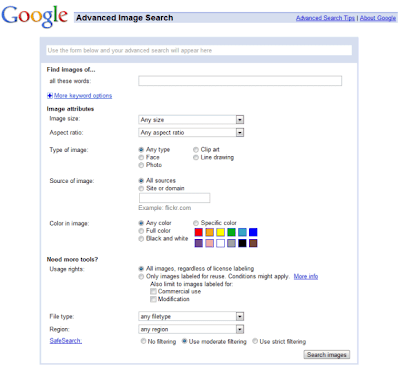Select All images regardless of license

(141, 269)
